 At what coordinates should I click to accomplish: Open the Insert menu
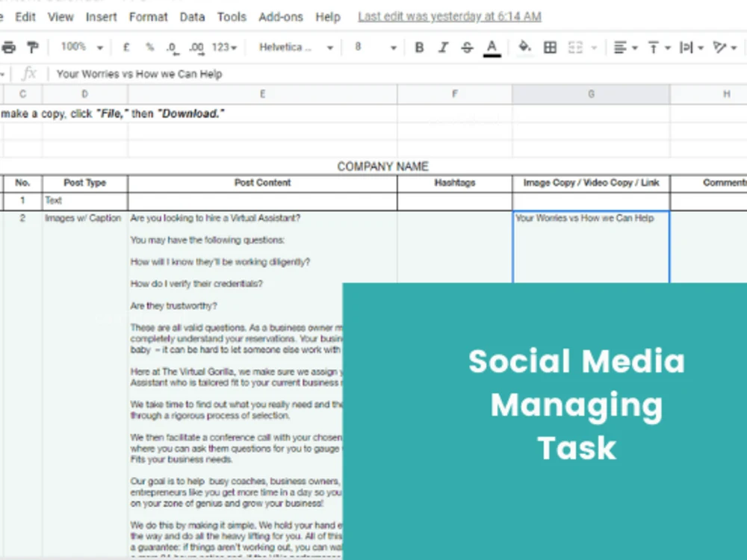pyautogui.click(x=101, y=17)
